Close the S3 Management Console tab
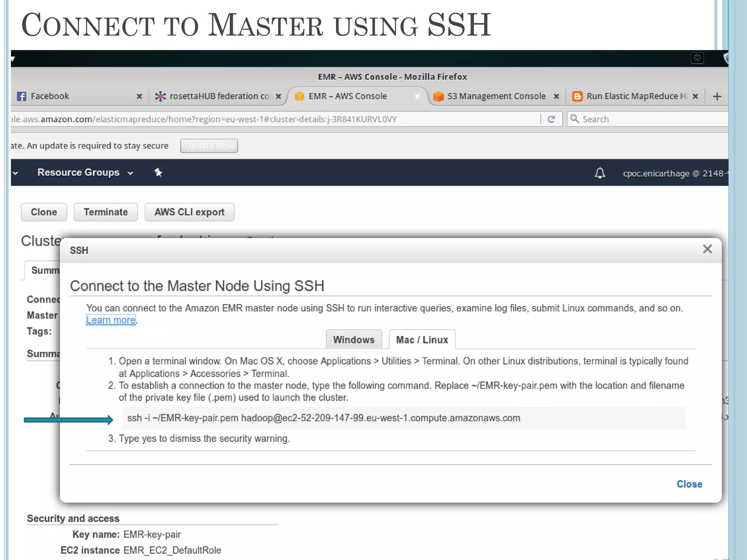The height and width of the screenshot is (560, 747). 556,96
